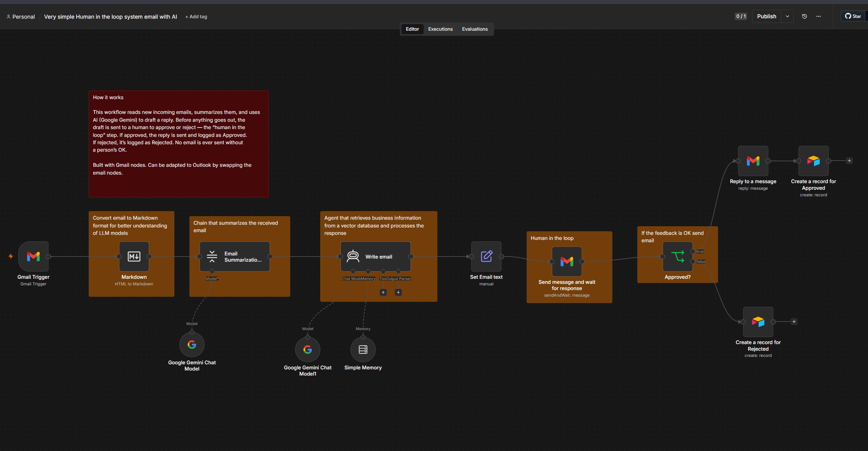This screenshot has width=868, height=451.
Task: Switch to the Executions tab
Action: click(440, 29)
